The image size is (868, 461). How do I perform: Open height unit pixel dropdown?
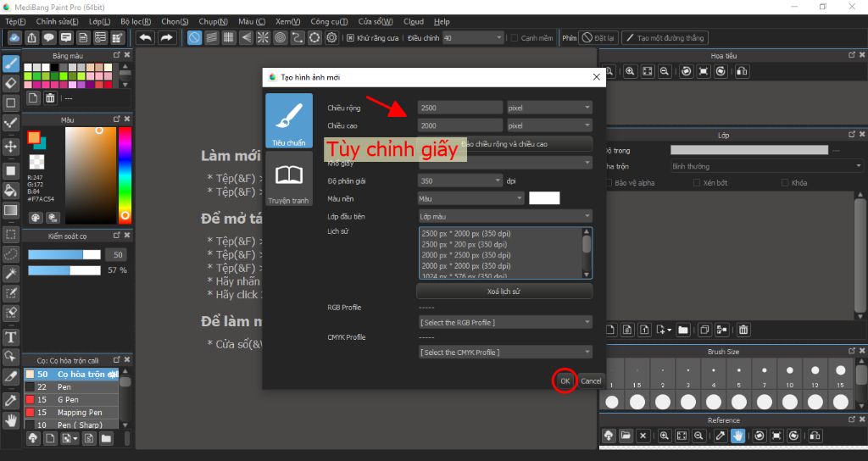point(549,125)
